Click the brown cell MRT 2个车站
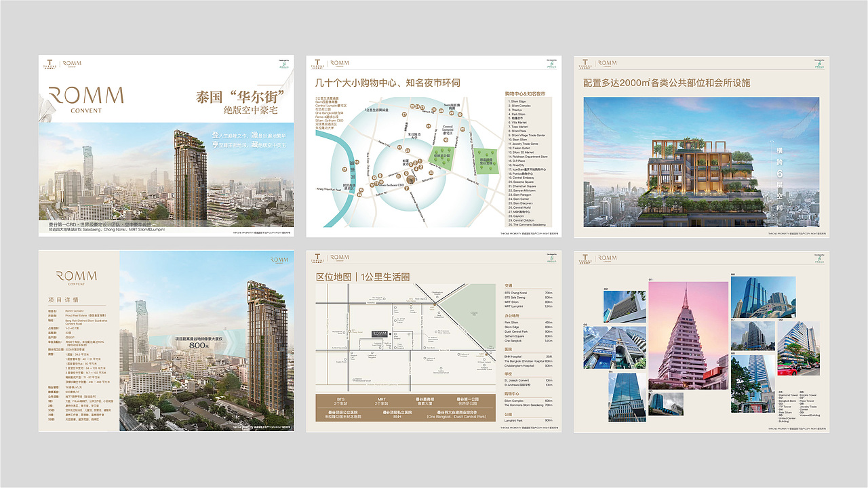The height and width of the screenshot is (488, 868). tap(382, 401)
